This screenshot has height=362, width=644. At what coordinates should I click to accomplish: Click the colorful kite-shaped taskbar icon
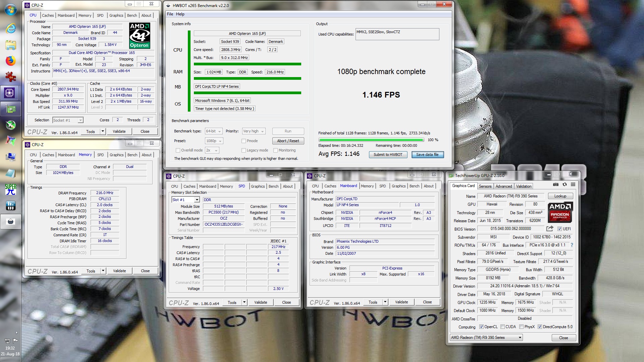11,141
